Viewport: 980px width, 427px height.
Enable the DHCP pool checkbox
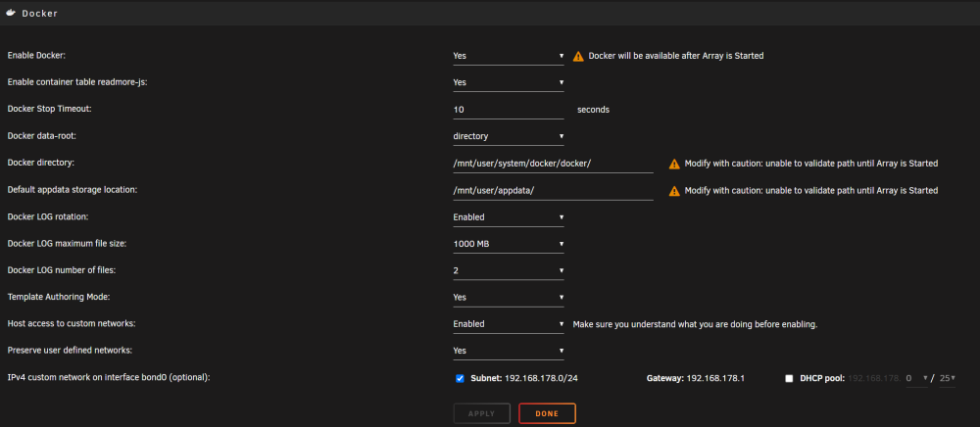[x=789, y=378]
